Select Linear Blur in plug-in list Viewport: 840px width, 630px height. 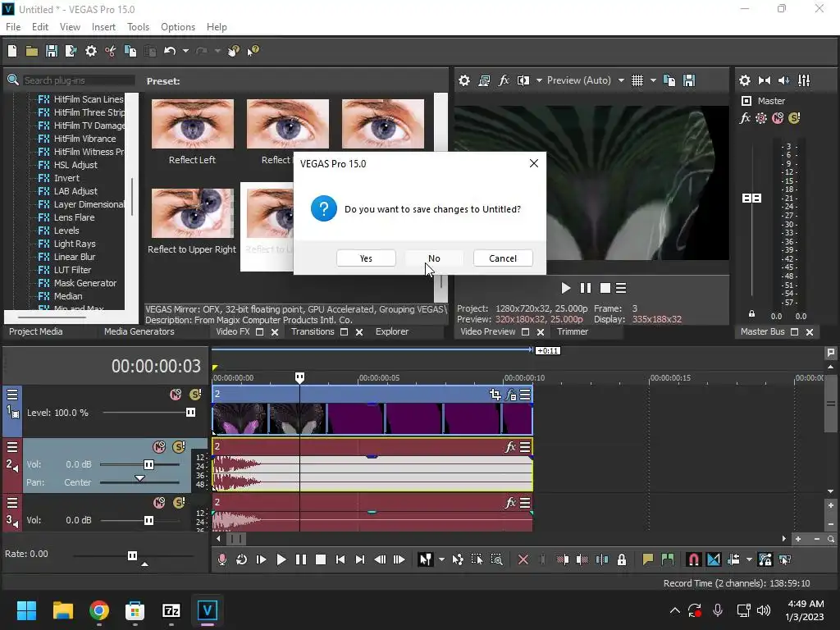click(x=75, y=257)
